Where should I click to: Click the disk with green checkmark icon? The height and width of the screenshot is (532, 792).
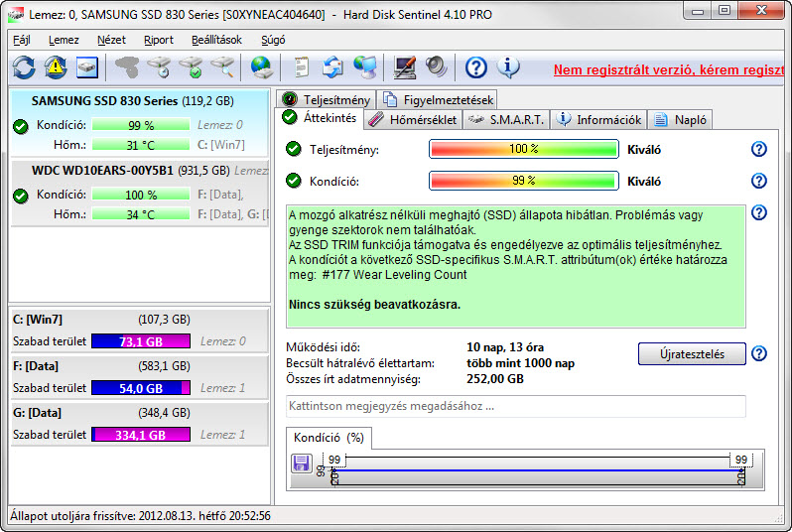pos(191,67)
